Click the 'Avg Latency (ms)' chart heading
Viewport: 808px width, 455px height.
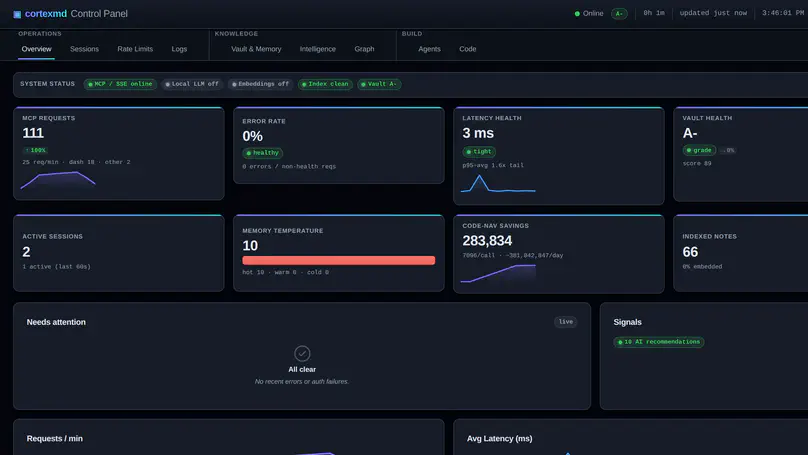click(499, 439)
